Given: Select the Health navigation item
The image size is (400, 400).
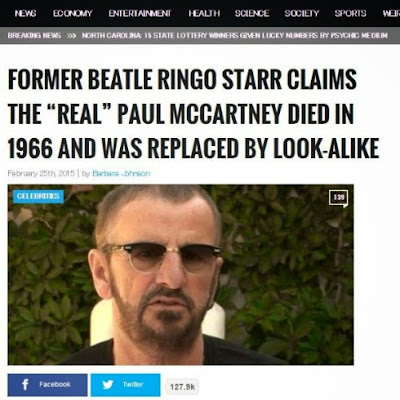Looking at the screenshot, I should pos(204,13).
